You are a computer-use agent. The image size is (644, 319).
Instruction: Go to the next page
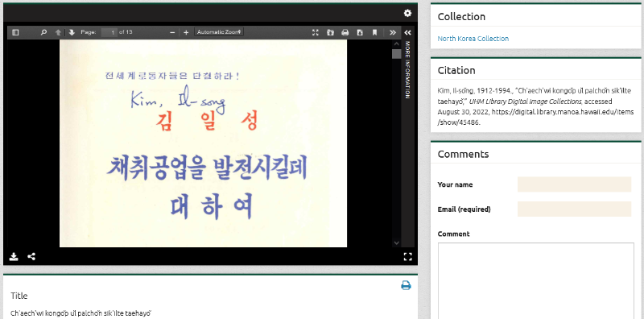(72, 32)
